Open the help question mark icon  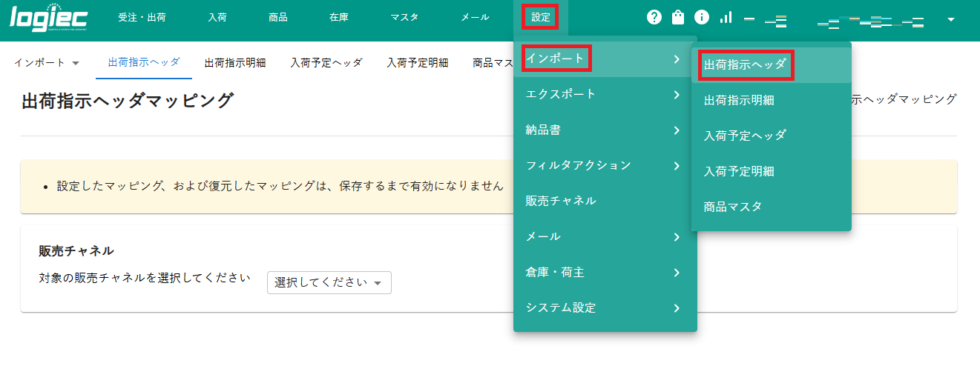(654, 17)
